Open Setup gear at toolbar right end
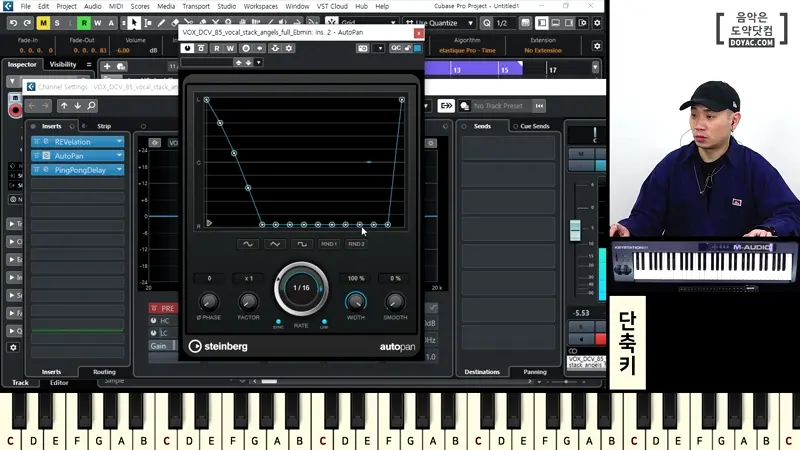Screen dimensions: 800x450 click(x=597, y=23)
